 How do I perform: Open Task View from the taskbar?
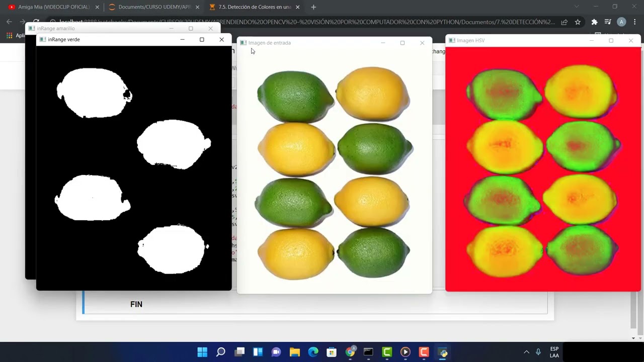point(239,352)
